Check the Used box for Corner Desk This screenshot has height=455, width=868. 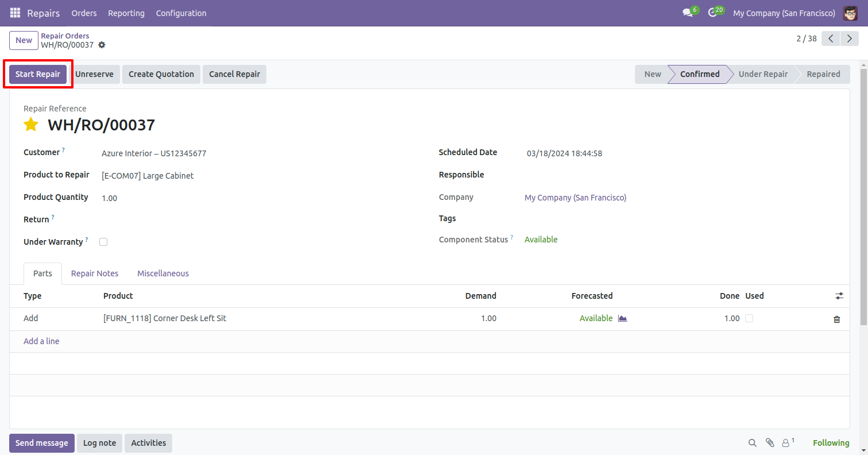pyautogui.click(x=749, y=318)
